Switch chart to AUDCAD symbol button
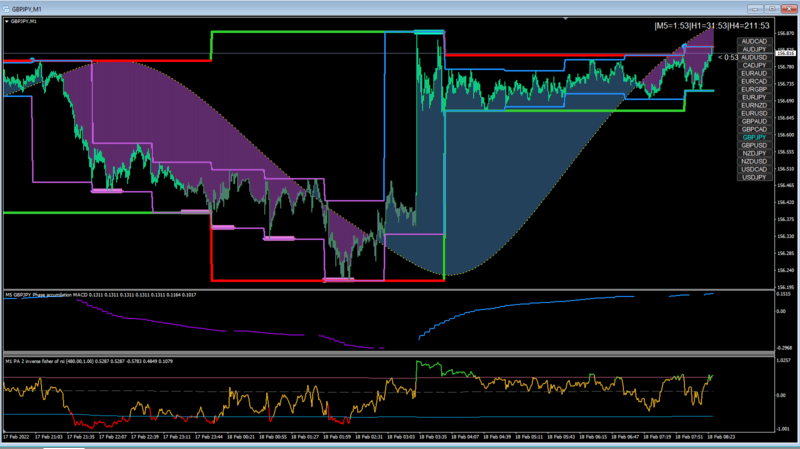Screen dimensions: 800x449 (754, 41)
